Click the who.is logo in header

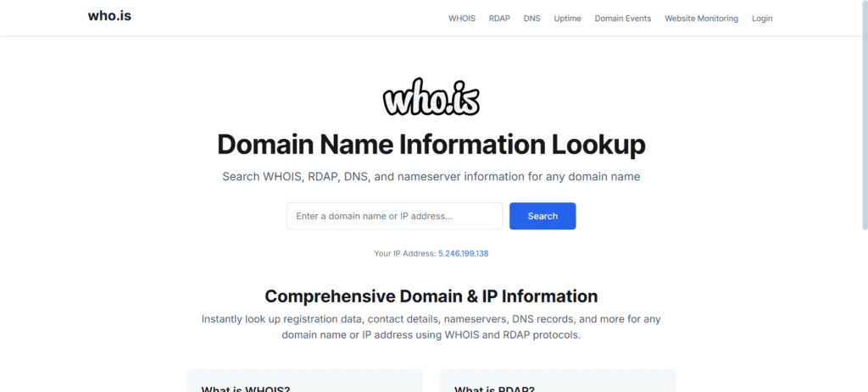click(109, 16)
